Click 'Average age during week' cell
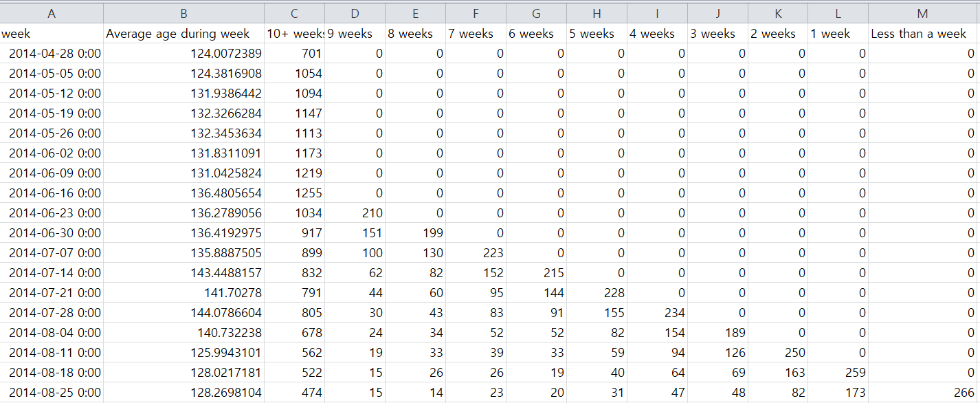Screen dimensions: 980x403 (183, 33)
